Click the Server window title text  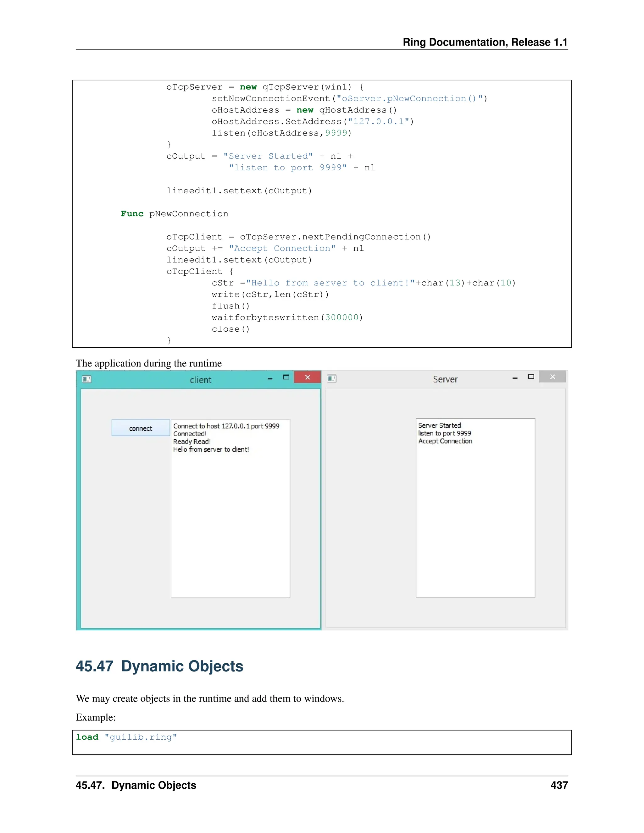click(445, 379)
